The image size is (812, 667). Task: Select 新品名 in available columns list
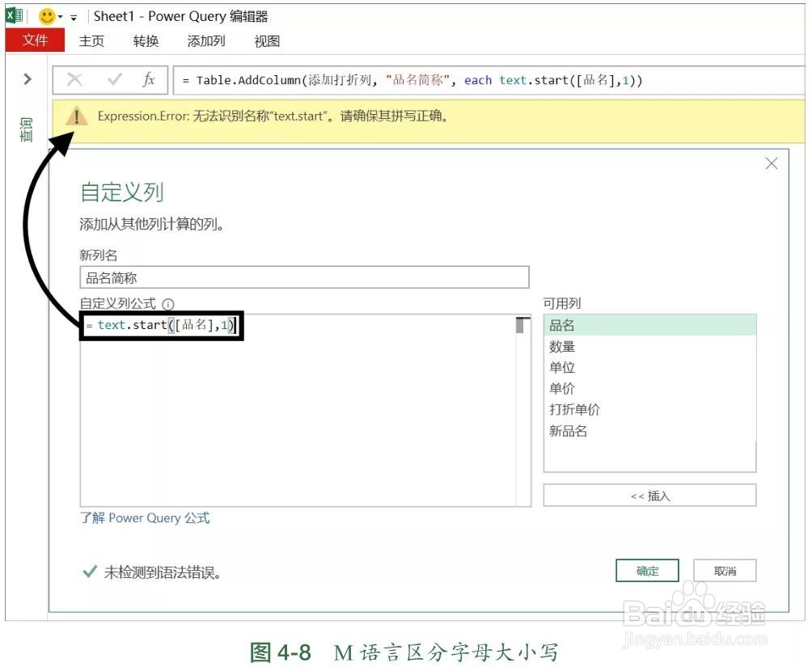coord(649,430)
